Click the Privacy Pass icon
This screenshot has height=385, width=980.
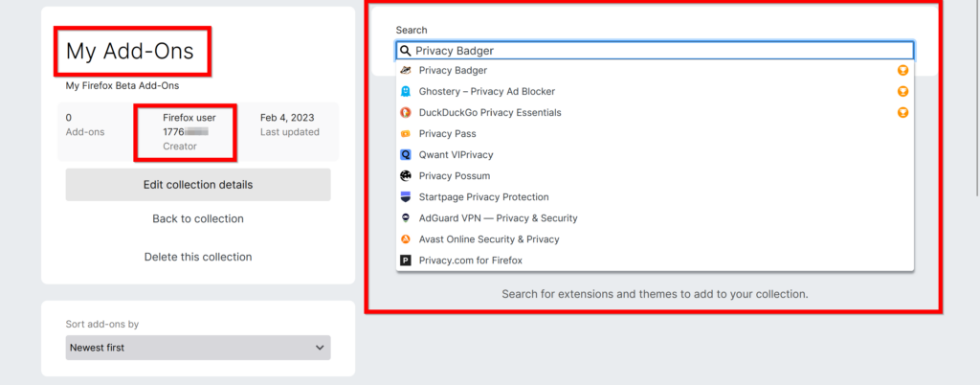pyautogui.click(x=406, y=134)
